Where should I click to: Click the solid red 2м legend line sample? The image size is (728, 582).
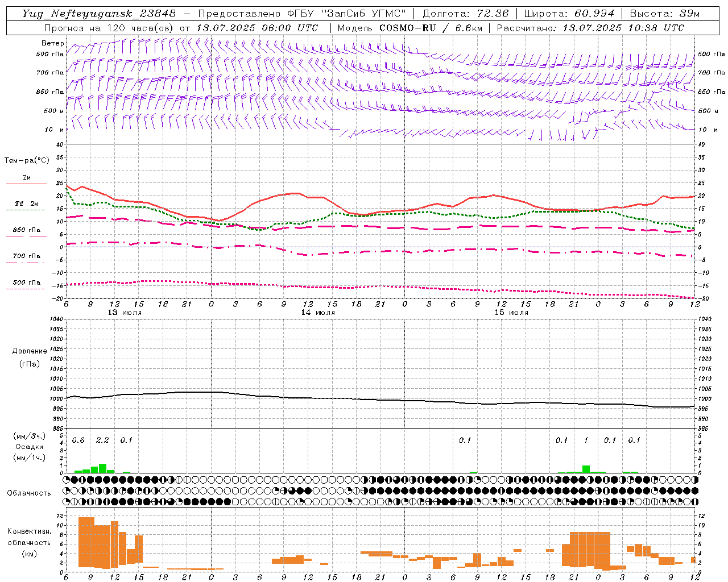pyautogui.click(x=26, y=184)
